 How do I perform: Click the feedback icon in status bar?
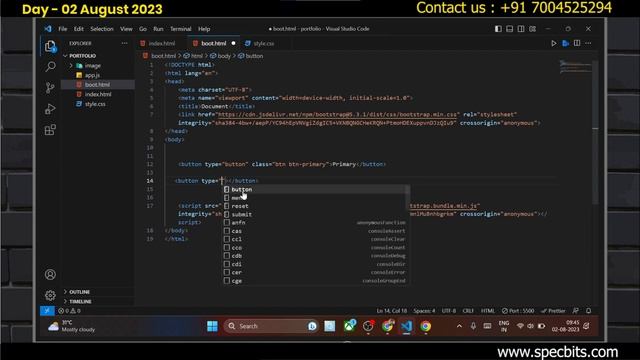[x=576, y=311]
